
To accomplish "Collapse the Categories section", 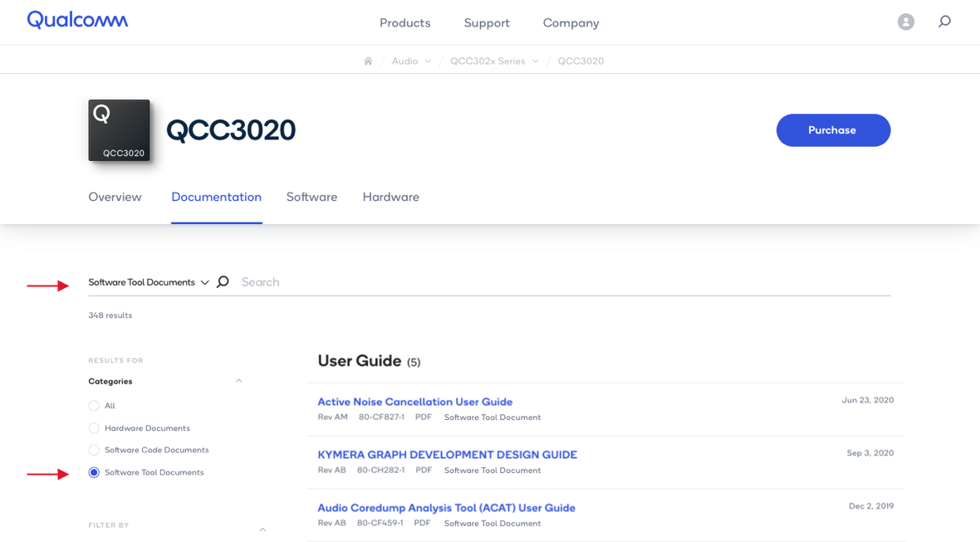I will click(239, 380).
